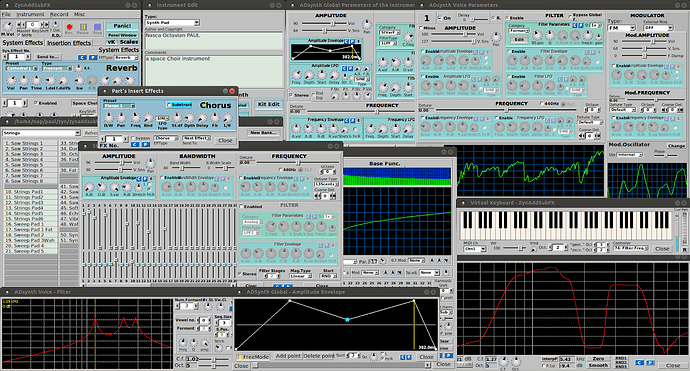Enable the voice Filter checkbox
This screenshot has height=371, width=690.
pos(508,18)
